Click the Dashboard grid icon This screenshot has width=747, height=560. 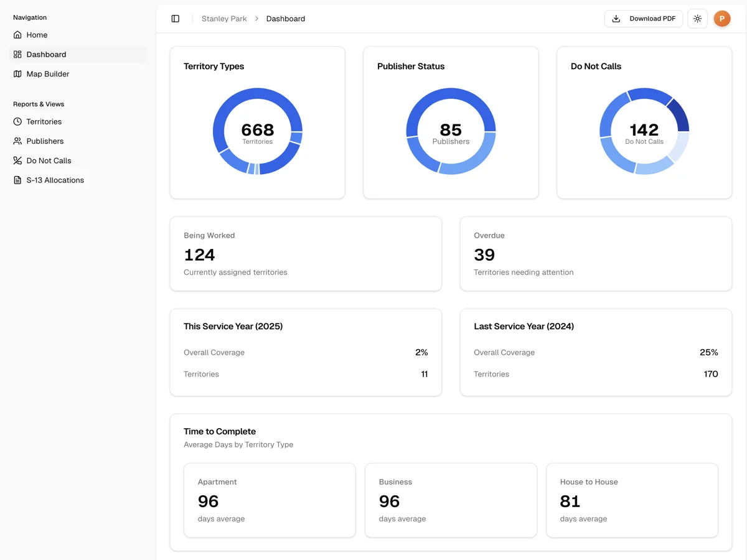[x=17, y=54]
